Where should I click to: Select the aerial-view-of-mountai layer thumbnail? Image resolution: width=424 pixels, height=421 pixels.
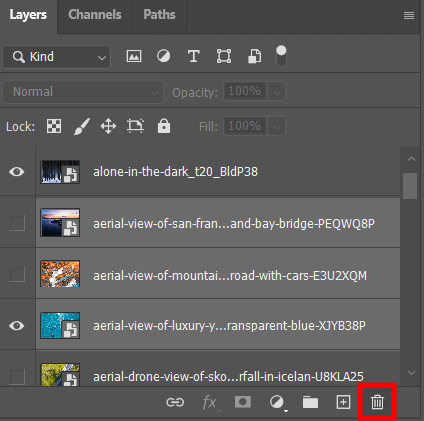pos(60,274)
